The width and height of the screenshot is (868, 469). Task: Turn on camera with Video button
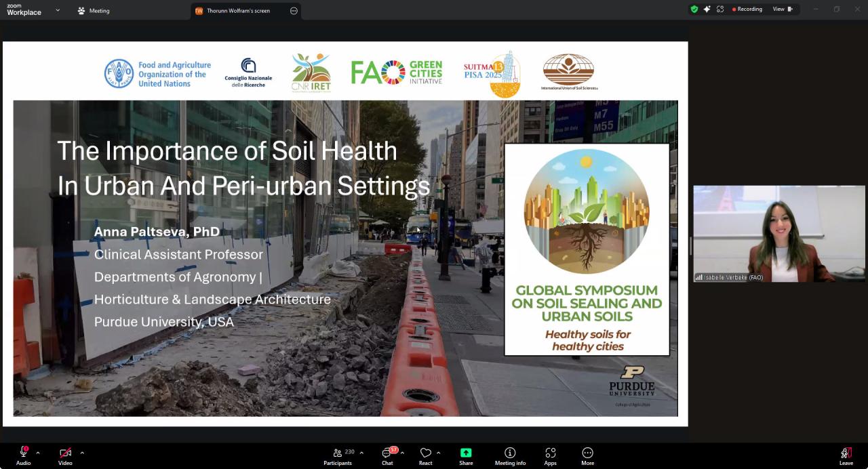65,454
